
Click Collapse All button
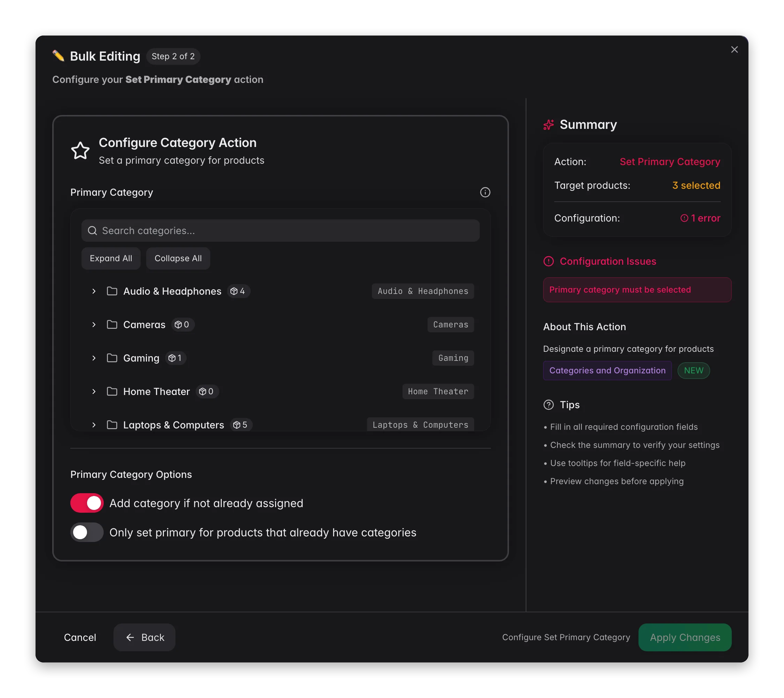(178, 258)
